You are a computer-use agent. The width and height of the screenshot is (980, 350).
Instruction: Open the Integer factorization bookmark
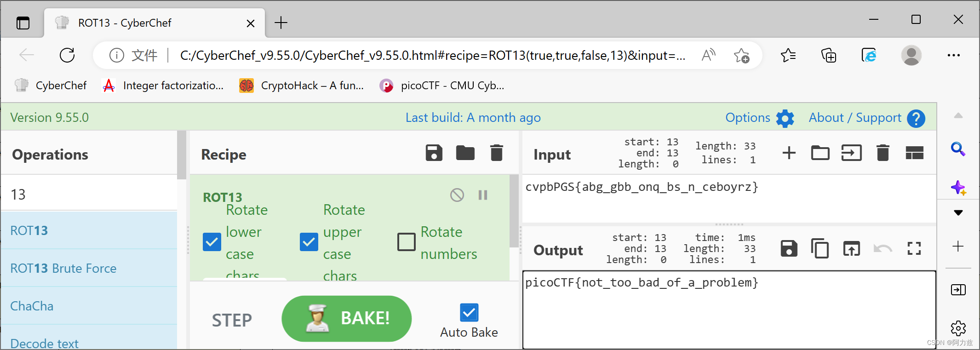tap(163, 86)
